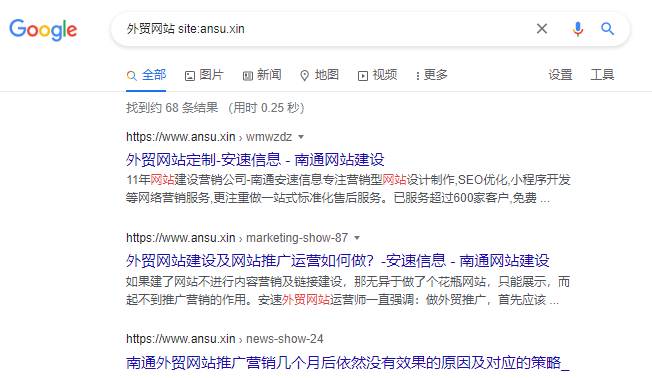Open the 视频 tab

(377, 75)
